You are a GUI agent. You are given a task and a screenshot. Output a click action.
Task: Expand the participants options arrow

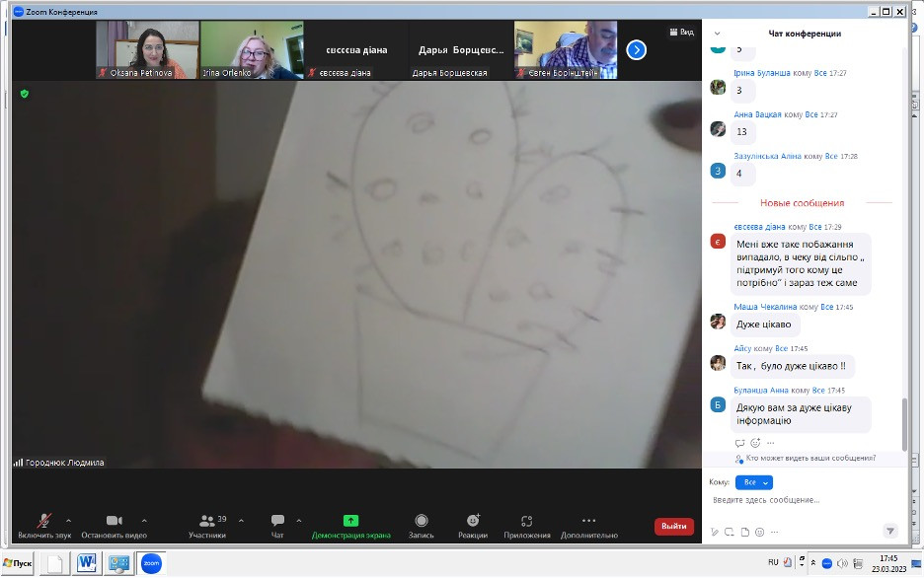click(x=241, y=521)
